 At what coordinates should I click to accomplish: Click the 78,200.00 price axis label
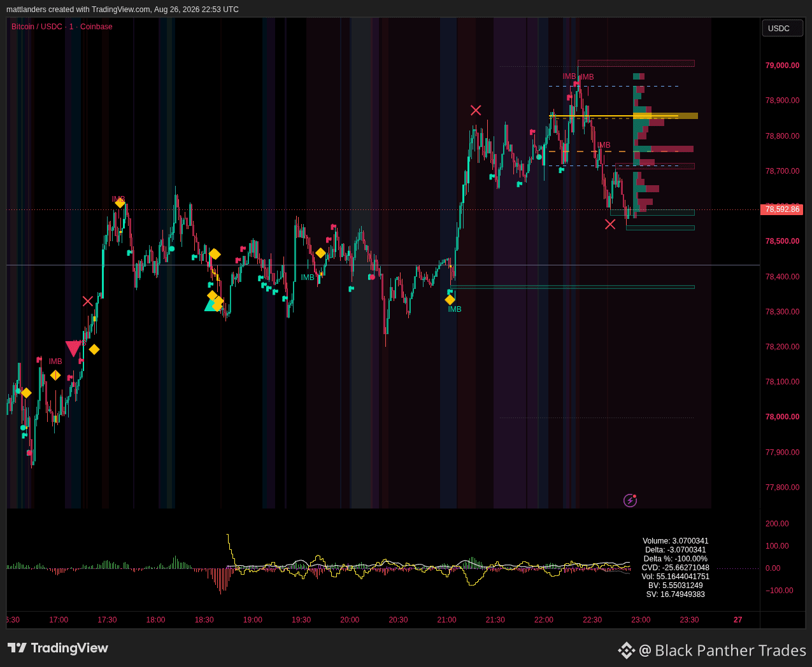[782, 347]
